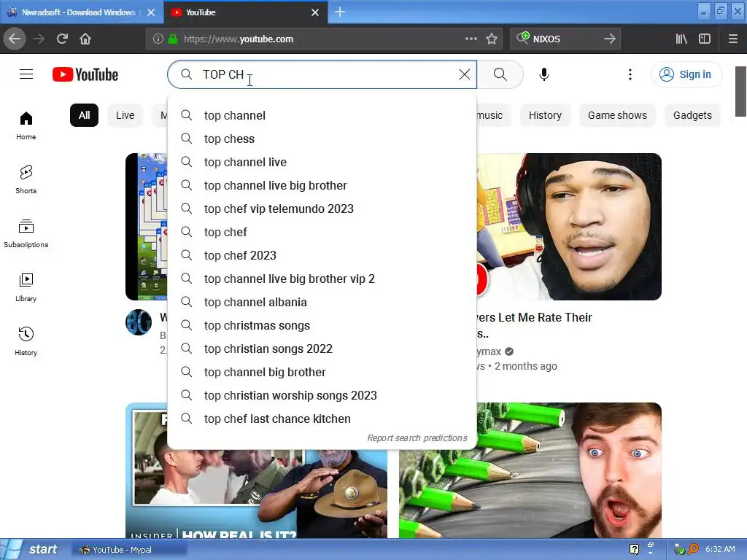Image resolution: width=747 pixels, height=560 pixels.
Task: Choose suggestion 'top chess'
Action: [x=322, y=139]
